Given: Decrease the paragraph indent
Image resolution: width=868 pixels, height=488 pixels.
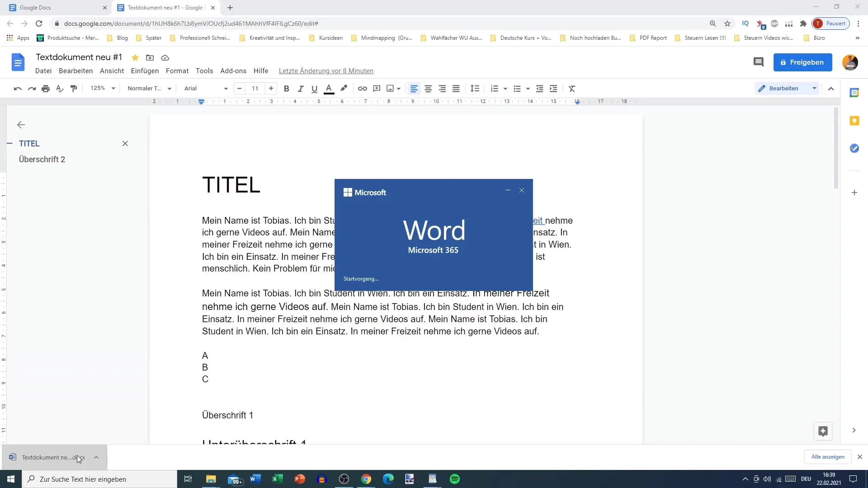Looking at the screenshot, I should pos(539,89).
